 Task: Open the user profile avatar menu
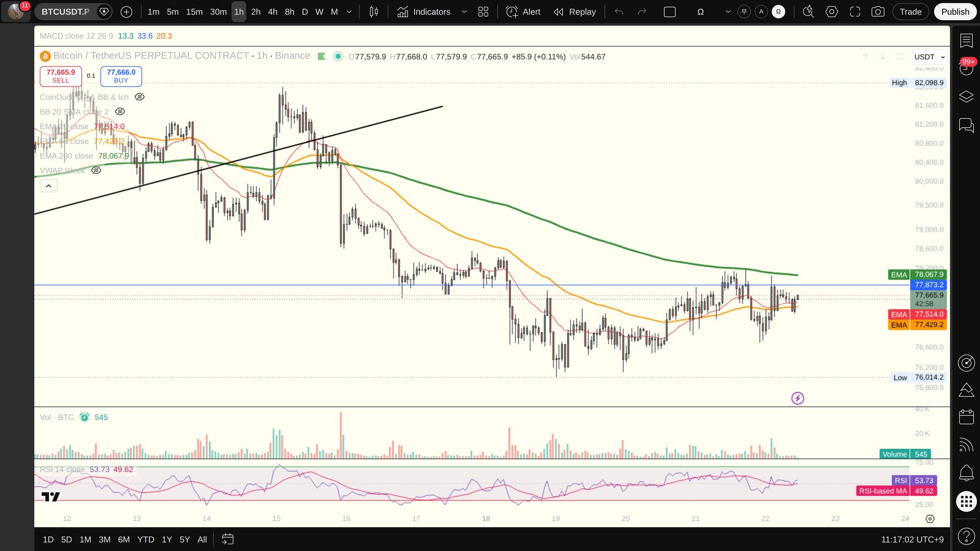(16, 11)
